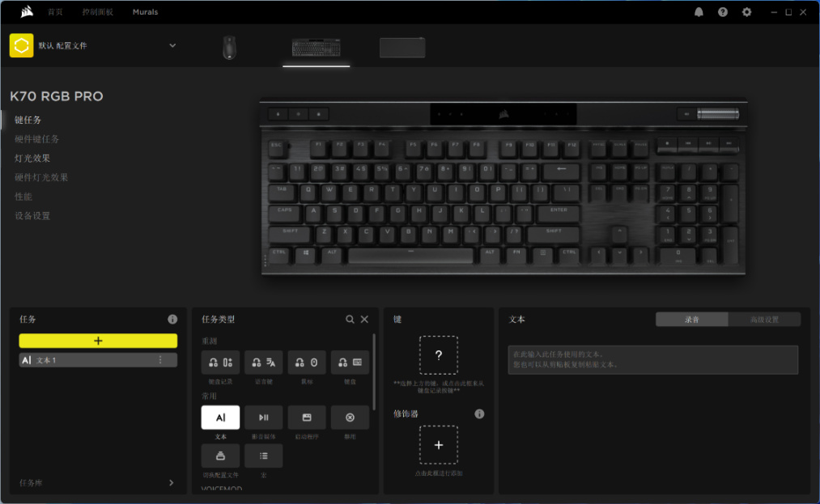
Task: Choose the 切换配置文件 task type
Action: pos(220,456)
